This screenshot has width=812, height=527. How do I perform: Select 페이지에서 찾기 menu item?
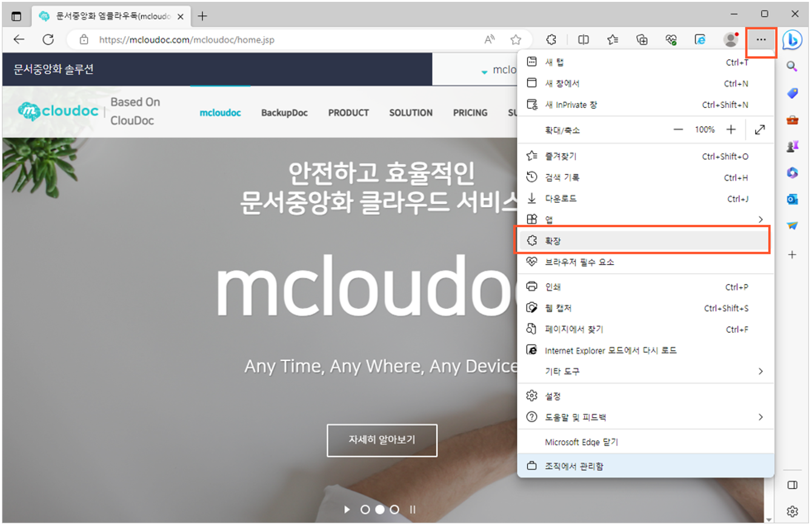(x=645, y=330)
